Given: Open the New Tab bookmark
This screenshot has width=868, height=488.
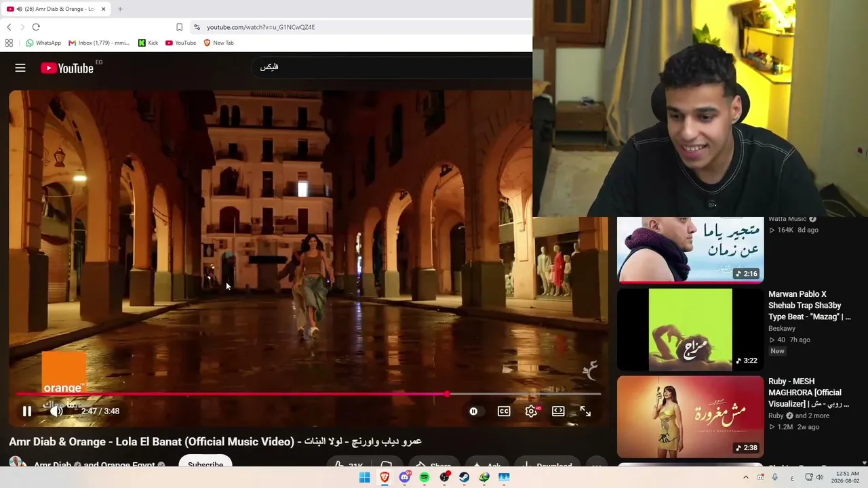Looking at the screenshot, I should [x=218, y=43].
